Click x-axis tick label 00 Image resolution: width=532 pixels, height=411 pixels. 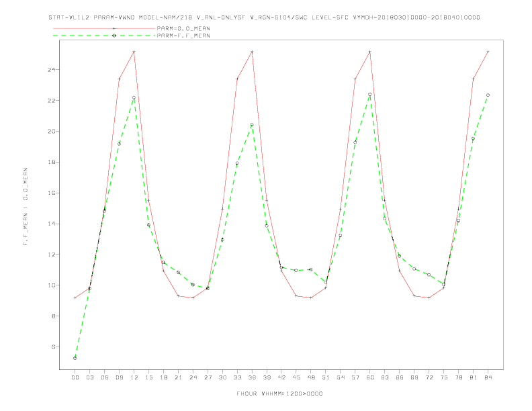[75, 377]
